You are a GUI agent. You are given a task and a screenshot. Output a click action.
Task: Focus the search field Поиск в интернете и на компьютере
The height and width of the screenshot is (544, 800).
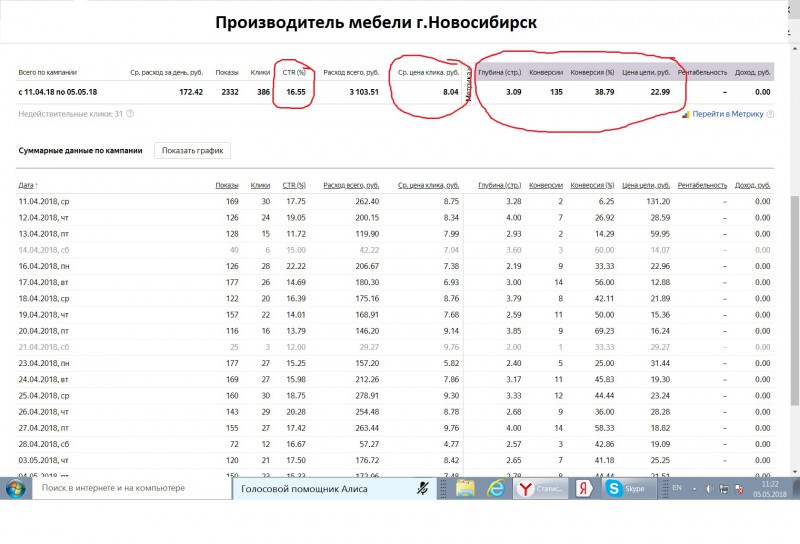click(132, 488)
